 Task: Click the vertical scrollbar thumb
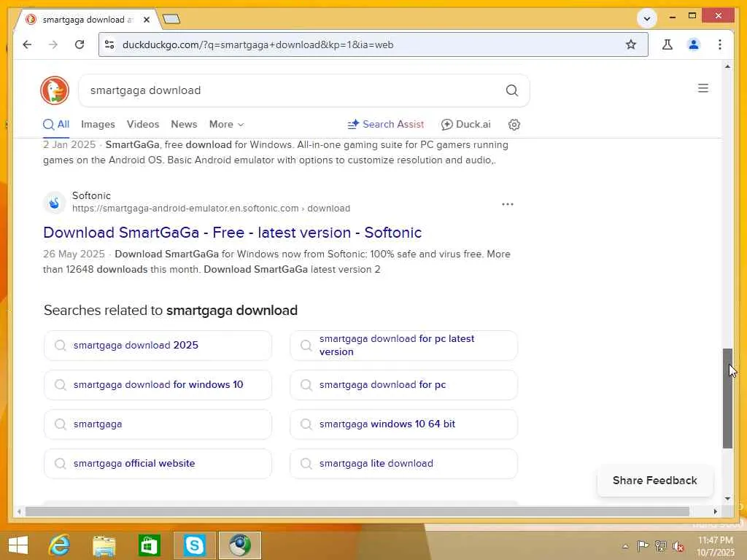727,398
